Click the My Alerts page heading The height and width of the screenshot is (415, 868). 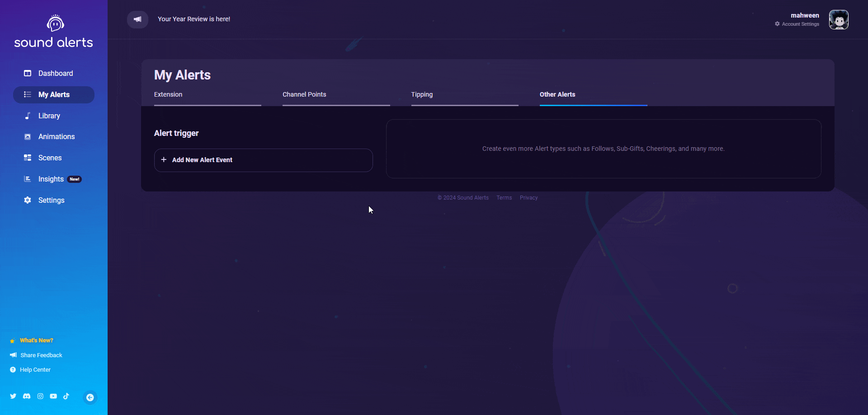coord(182,75)
